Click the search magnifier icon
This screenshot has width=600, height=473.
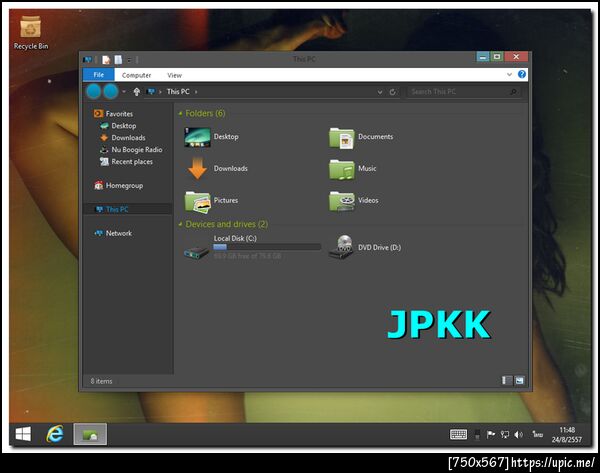[514, 92]
